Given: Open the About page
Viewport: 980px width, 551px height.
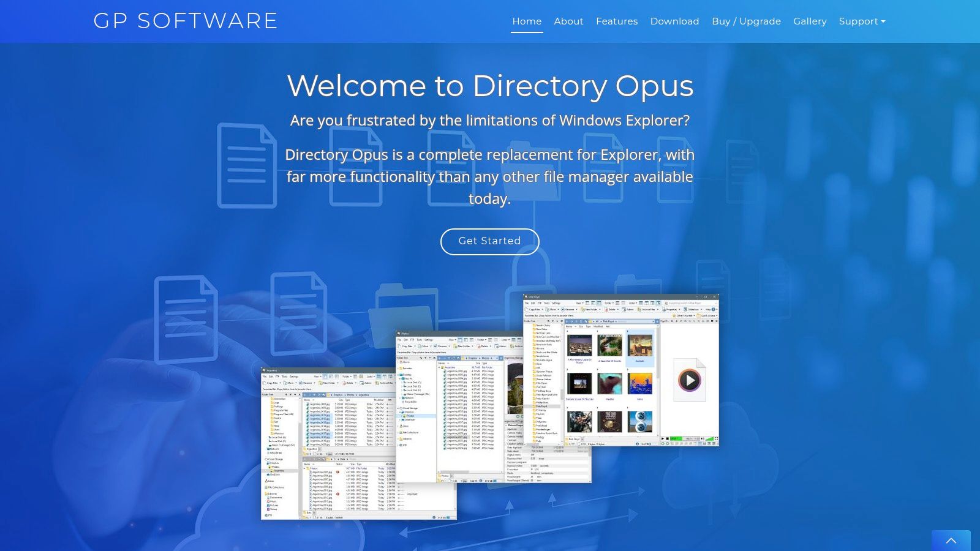Looking at the screenshot, I should pyautogui.click(x=568, y=21).
